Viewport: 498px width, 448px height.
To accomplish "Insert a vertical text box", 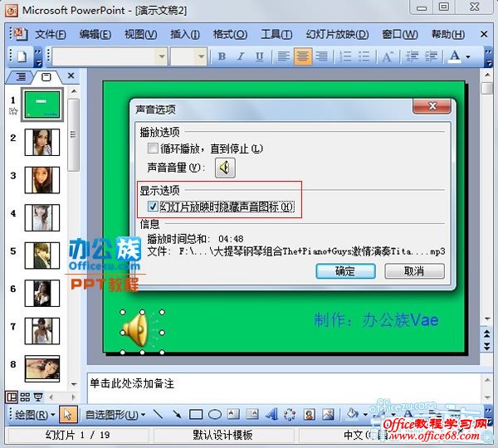I will pyautogui.click(x=252, y=414).
